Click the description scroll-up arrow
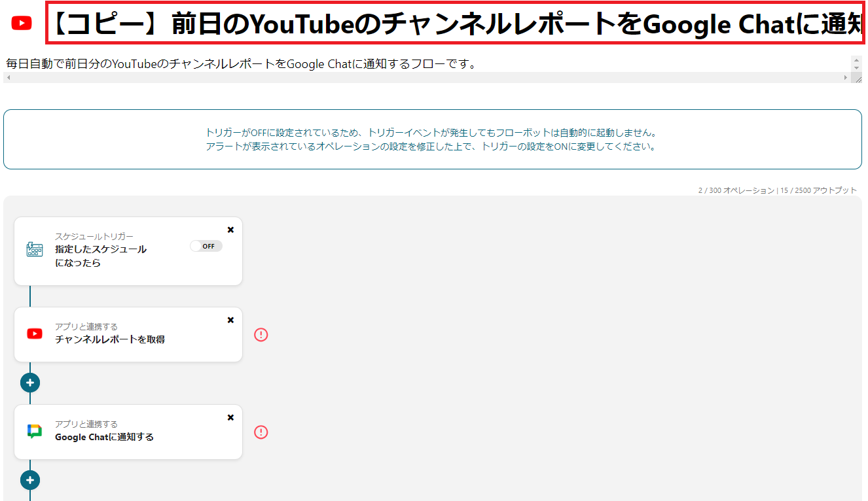The width and height of the screenshot is (868, 501). click(x=857, y=60)
